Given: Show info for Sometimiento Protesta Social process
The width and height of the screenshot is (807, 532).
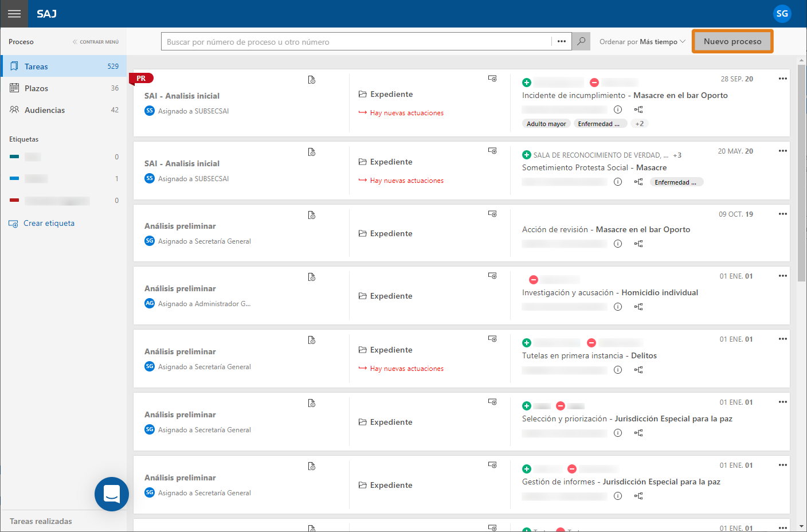Looking at the screenshot, I should 618,182.
